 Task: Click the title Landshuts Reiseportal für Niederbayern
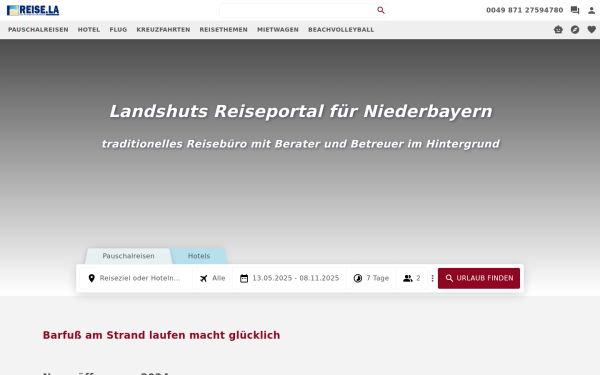coord(301,111)
